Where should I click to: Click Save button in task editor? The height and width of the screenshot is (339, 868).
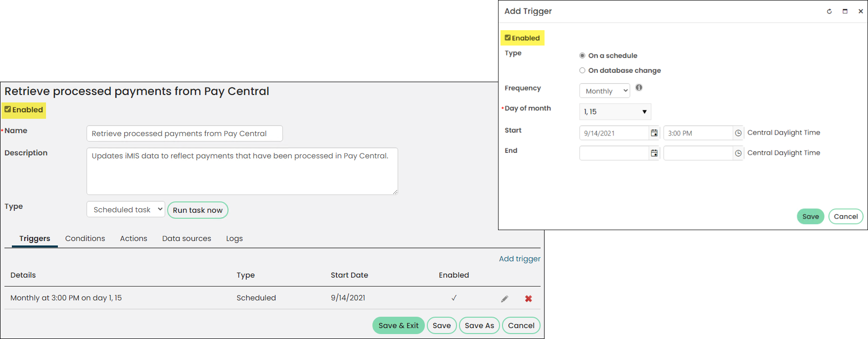[x=442, y=325]
